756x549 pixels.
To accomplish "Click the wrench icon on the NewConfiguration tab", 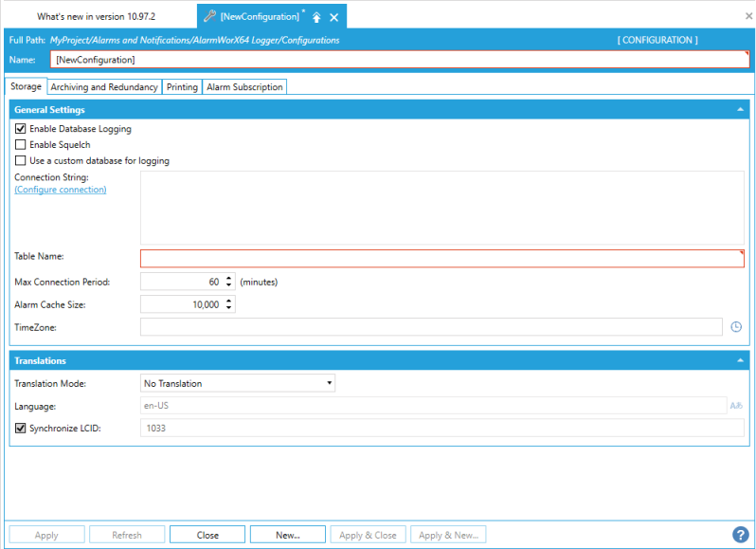I will [209, 17].
